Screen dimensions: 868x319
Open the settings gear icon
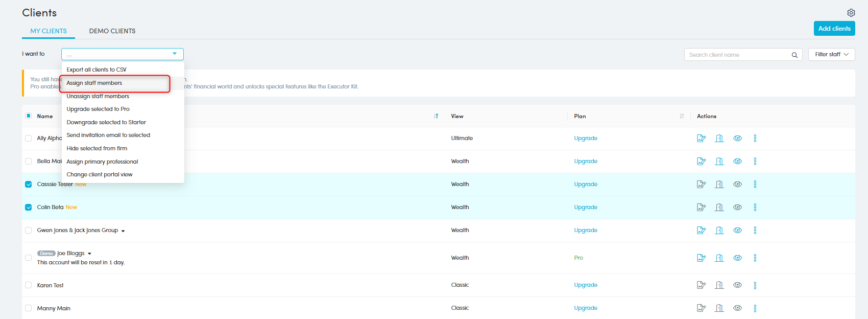click(x=851, y=13)
